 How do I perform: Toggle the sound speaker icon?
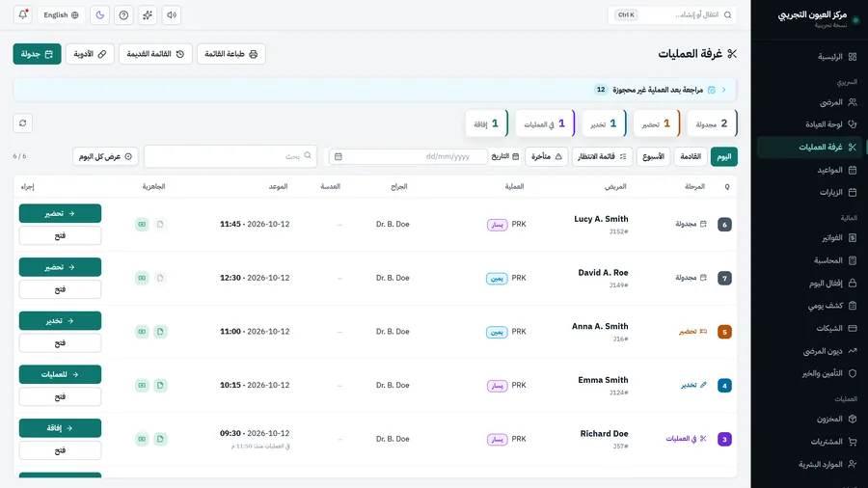[172, 14]
